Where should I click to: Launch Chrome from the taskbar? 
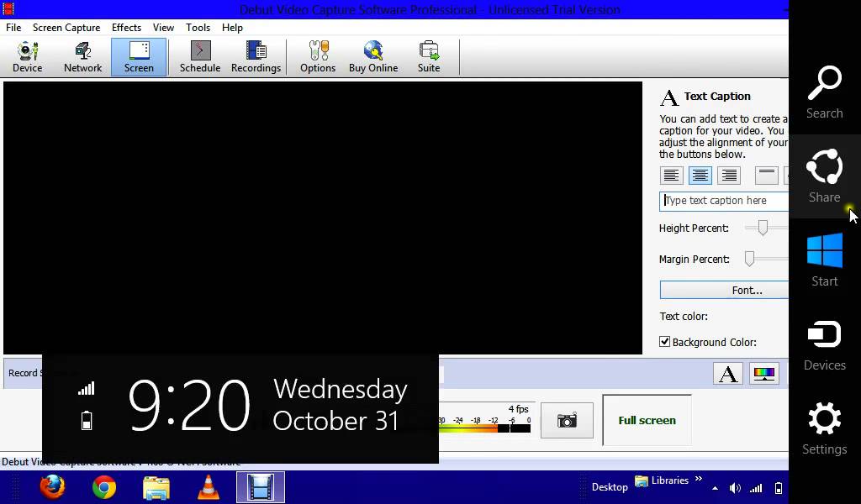coord(103,487)
